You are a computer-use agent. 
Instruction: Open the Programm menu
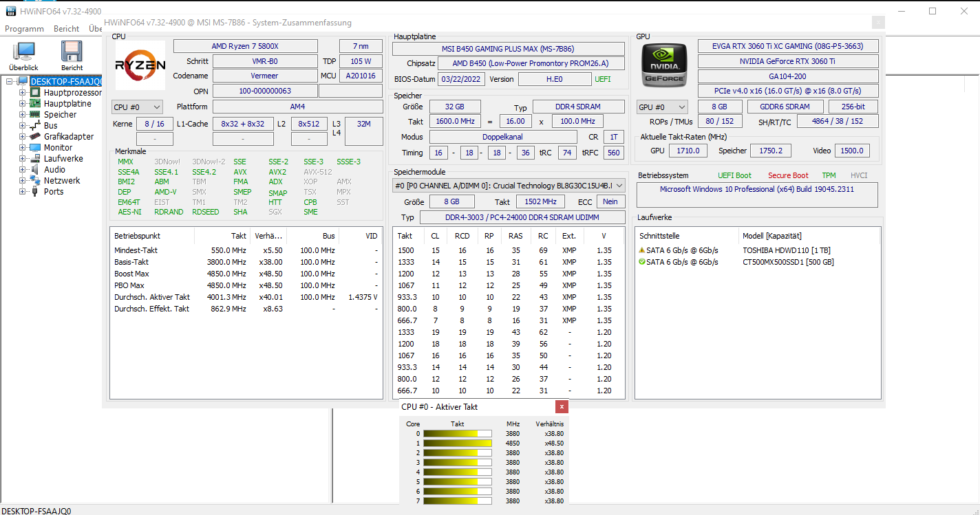click(24, 29)
